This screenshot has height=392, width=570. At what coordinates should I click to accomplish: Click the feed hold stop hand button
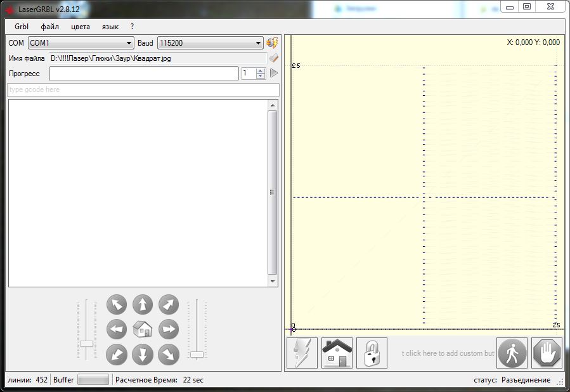(547, 353)
